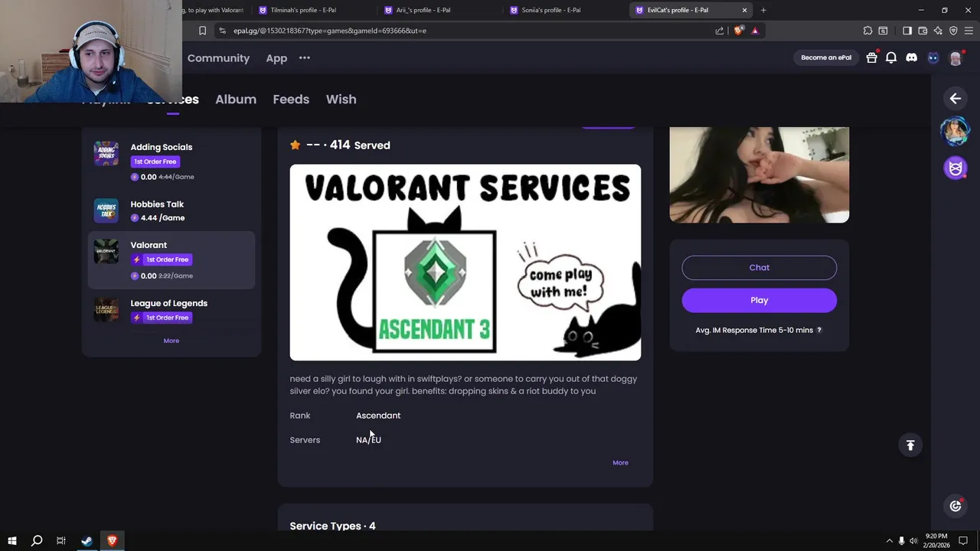Open the Album tab
The height and width of the screenshot is (551, 980).
point(236,99)
